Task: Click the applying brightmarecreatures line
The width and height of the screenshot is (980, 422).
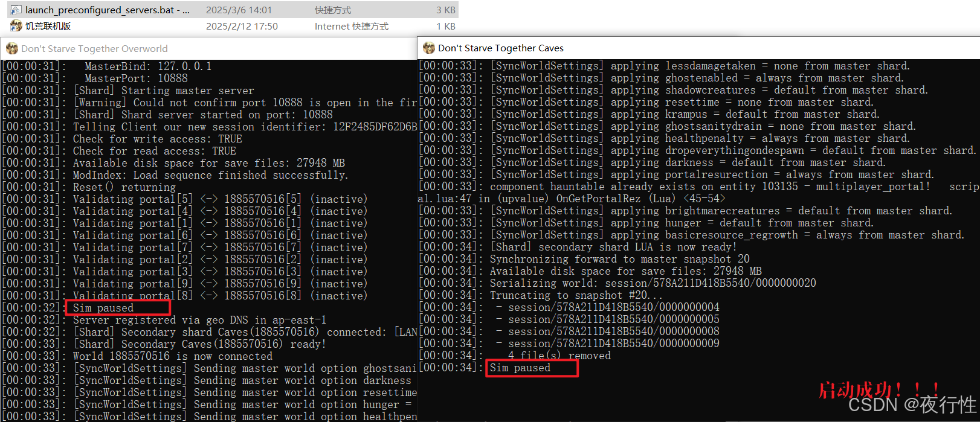Action: (686, 211)
